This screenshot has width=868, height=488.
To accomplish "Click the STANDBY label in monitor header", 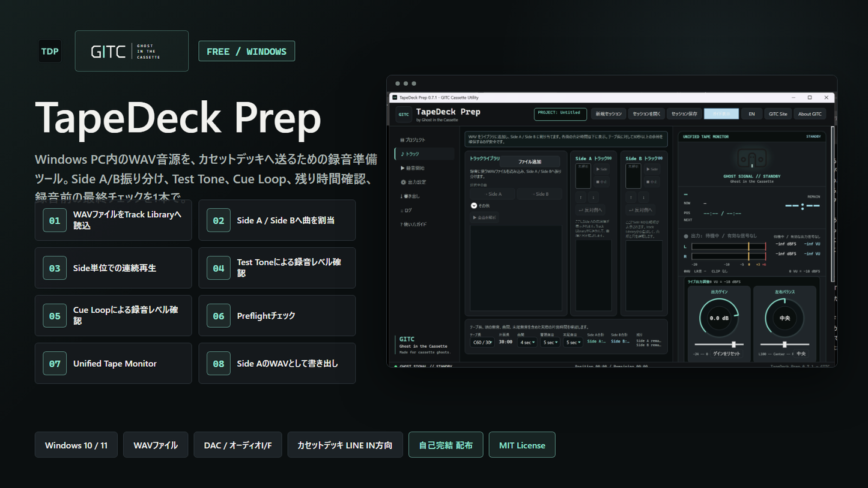I will [813, 137].
